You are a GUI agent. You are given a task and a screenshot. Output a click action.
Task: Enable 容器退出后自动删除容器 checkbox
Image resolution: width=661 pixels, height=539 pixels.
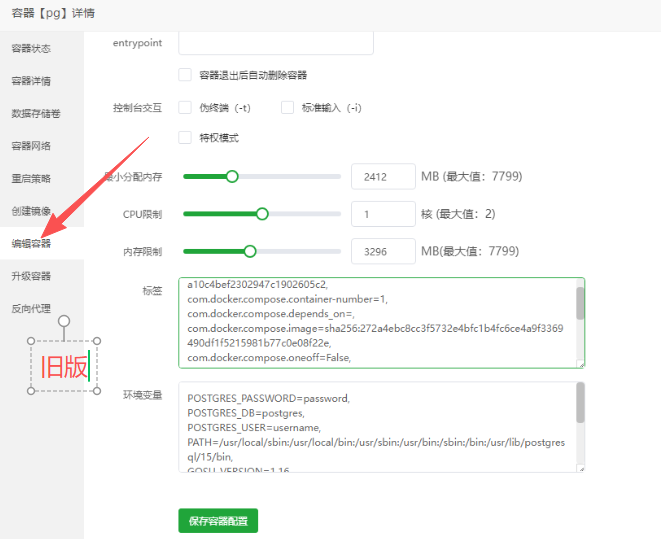(185, 75)
